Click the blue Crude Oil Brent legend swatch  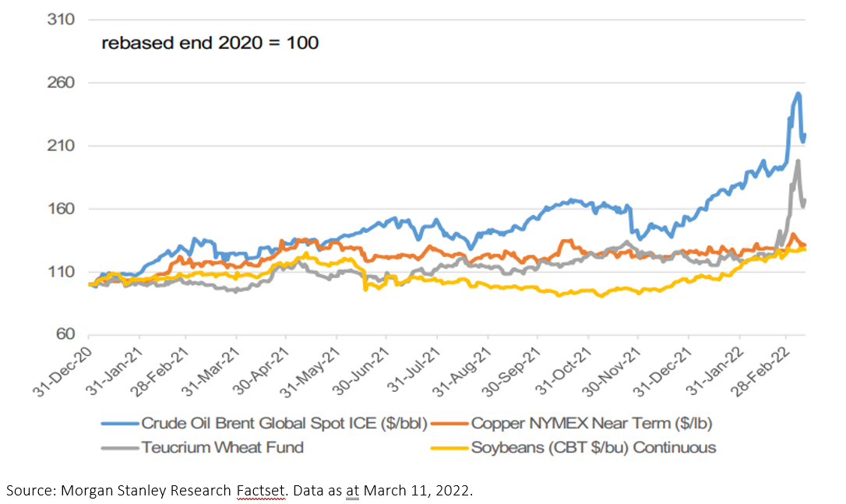pos(119,424)
